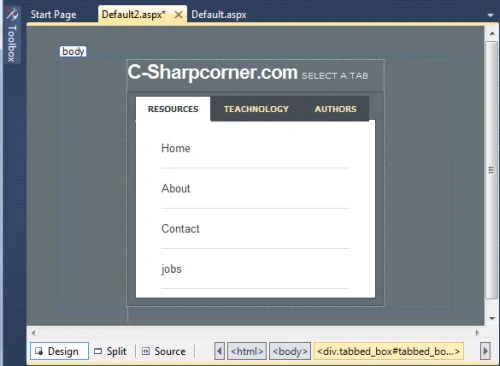The width and height of the screenshot is (500, 366).
Task: Click the splitter grip on right edge
Action: [491, 170]
